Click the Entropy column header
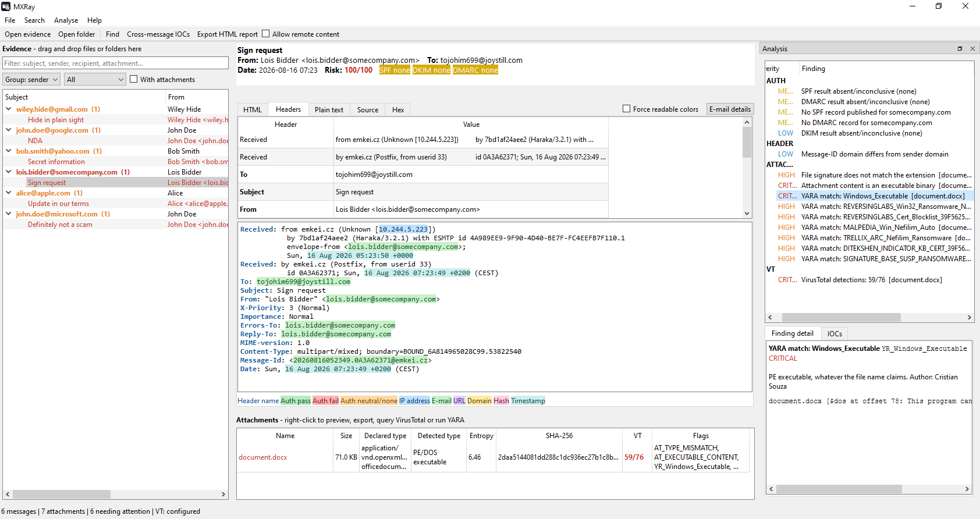Viewport: 980px width, 519px height. pos(481,436)
